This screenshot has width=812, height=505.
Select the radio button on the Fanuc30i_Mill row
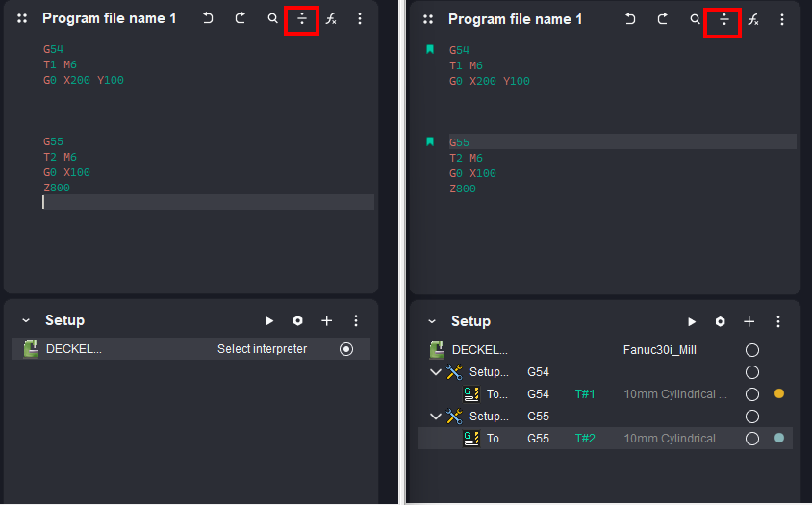coord(752,350)
